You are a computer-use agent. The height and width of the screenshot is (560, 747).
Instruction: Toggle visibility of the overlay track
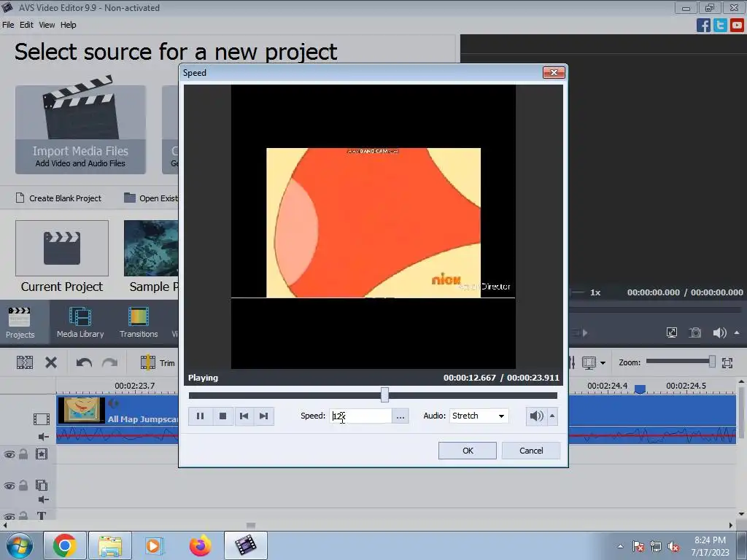(9, 486)
